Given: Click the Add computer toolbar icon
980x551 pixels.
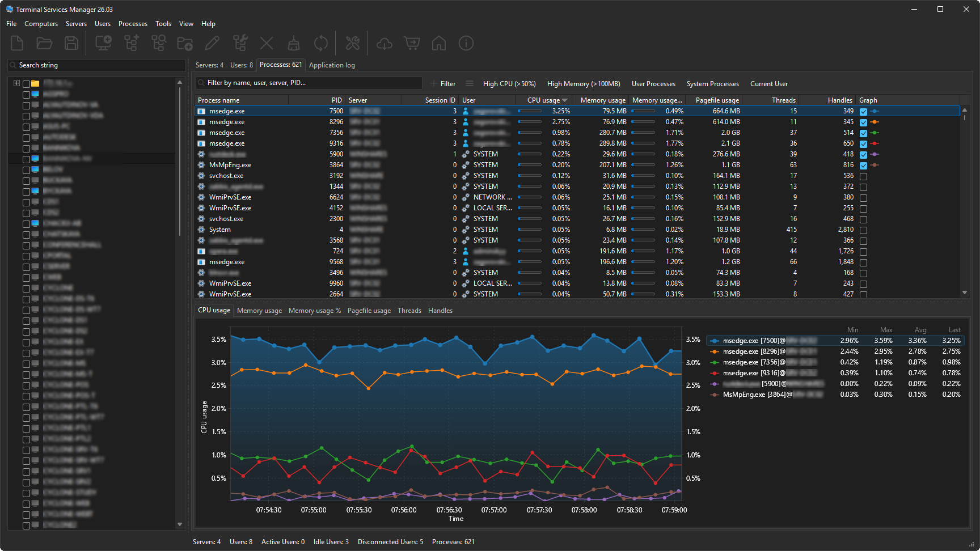Looking at the screenshot, I should (x=103, y=43).
